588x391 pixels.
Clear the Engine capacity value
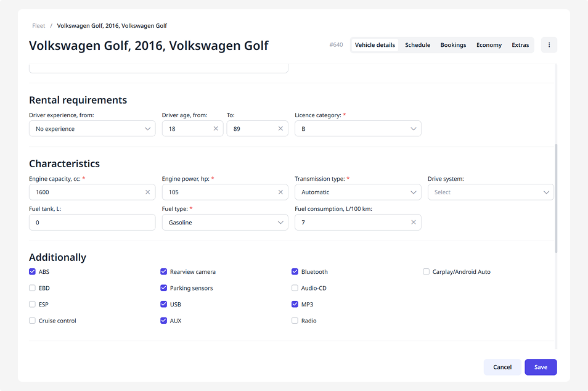coord(147,192)
